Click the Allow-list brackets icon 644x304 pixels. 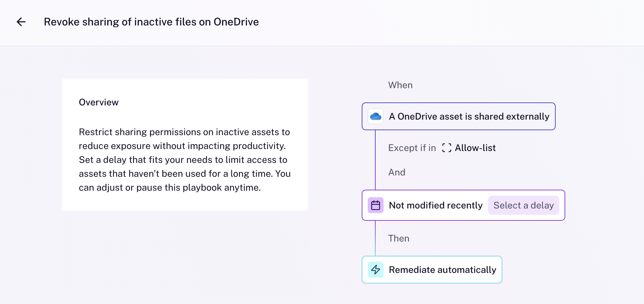coord(446,148)
